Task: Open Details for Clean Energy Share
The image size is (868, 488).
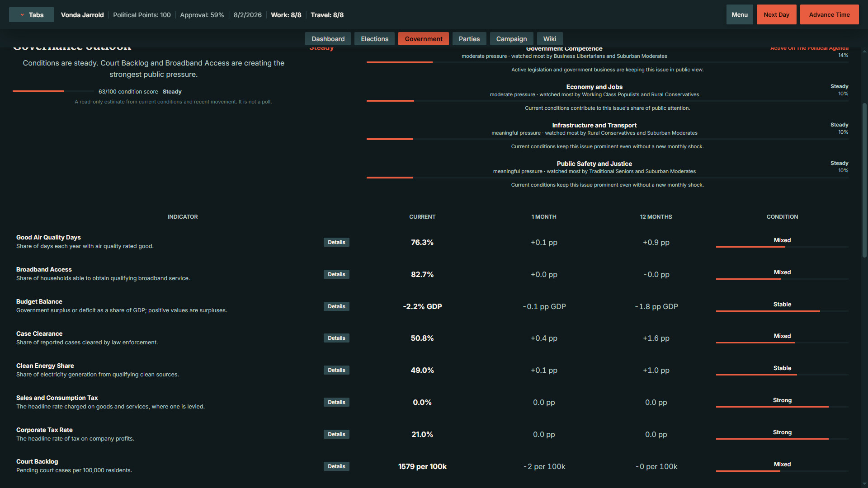Action: pos(336,370)
